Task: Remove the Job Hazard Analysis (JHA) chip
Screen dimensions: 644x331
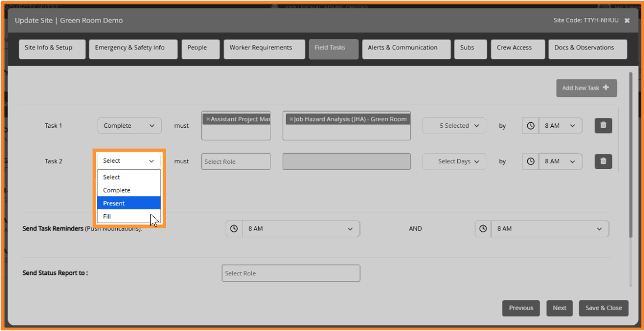Action: pyautogui.click(x=292, y=118)
